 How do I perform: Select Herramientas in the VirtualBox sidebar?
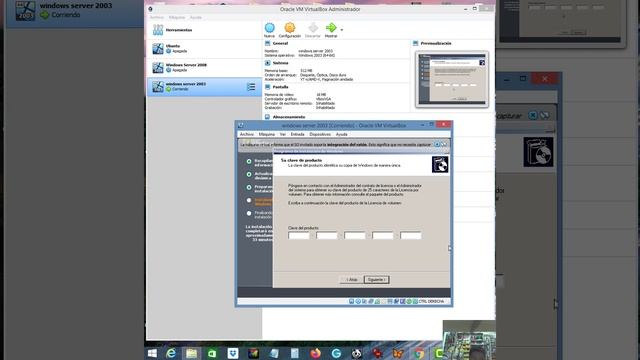(204, 30)
